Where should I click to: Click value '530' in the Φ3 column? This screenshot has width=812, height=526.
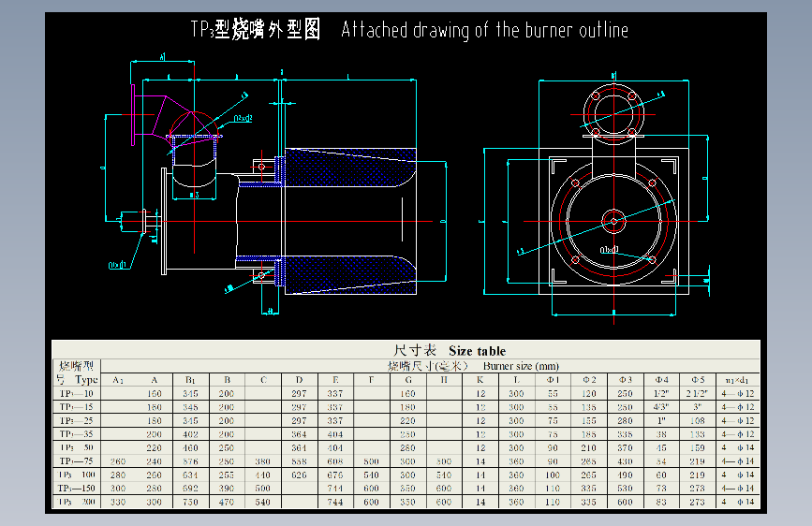tap(625, 489)
